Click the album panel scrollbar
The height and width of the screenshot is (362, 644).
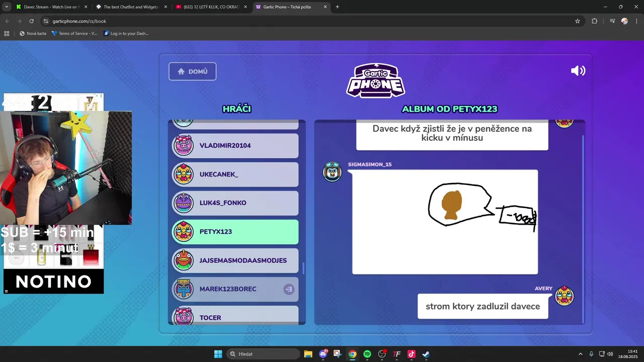pos(583,229)
